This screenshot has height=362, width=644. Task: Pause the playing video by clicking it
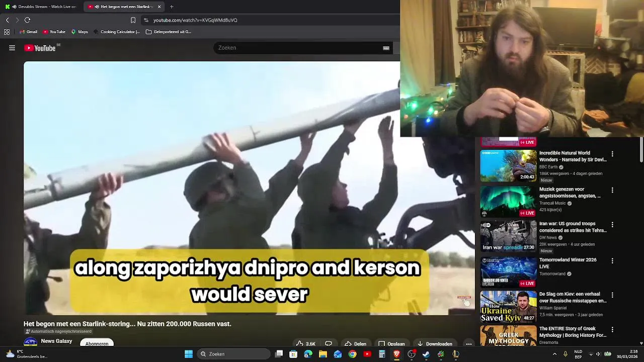tap(249, 188)
